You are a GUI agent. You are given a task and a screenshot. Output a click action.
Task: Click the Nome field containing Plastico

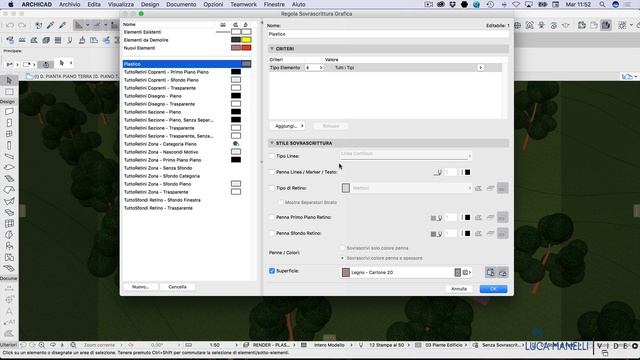coord(388,34)
